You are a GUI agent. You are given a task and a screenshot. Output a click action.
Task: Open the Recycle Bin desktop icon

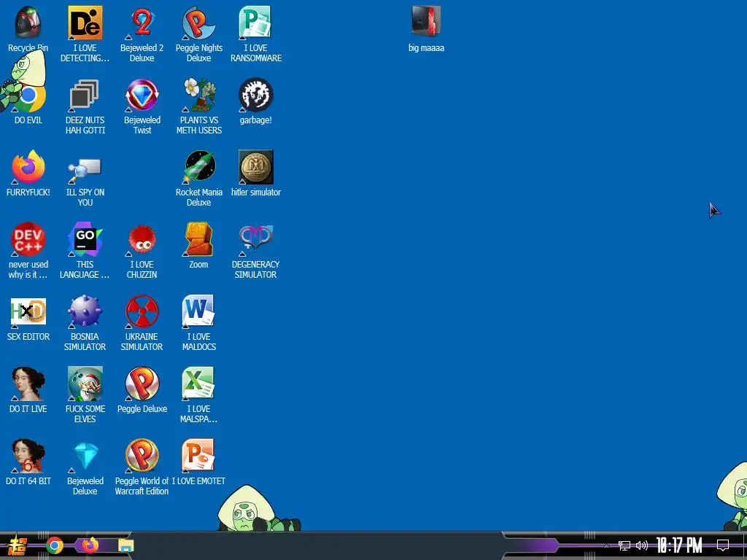[28, 23]
